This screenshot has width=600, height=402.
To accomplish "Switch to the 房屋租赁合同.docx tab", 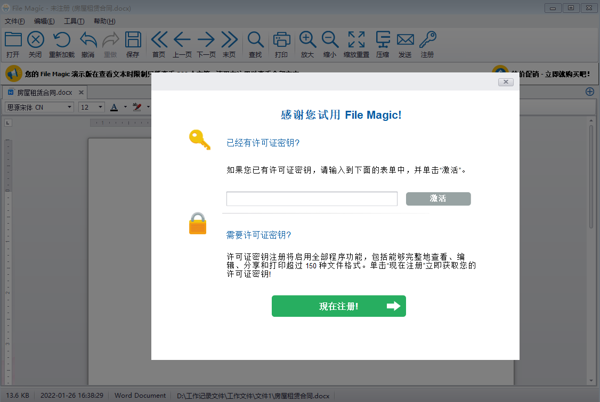I will click(45, 92).
